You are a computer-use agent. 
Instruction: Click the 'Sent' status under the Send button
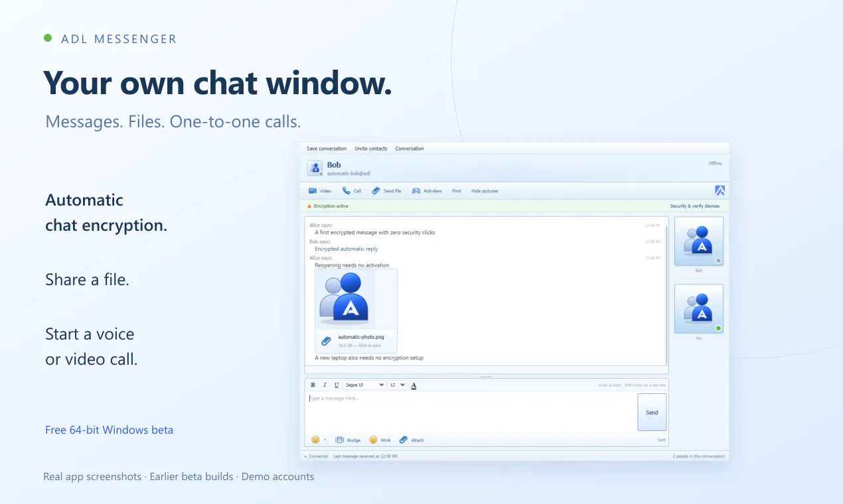tap(661, 440)
